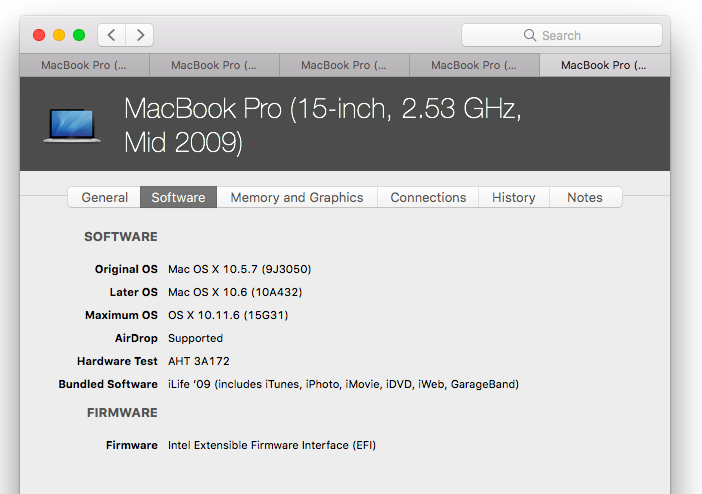Click the Later OS label

(133, 292)
